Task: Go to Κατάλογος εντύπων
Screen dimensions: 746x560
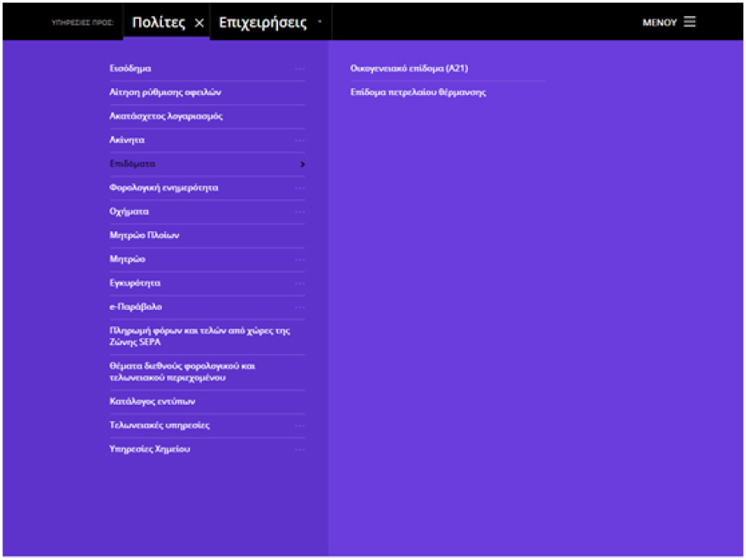Action: click(x=153, y=402)
